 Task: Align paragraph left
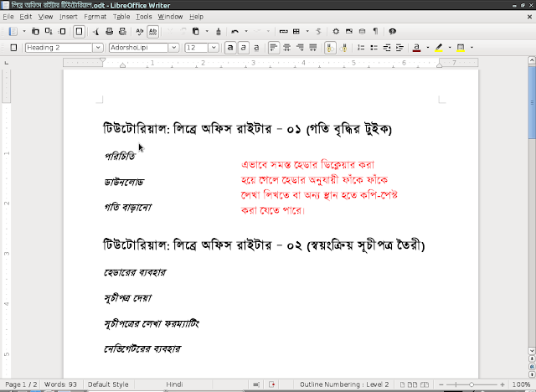(x=274, y=48)
